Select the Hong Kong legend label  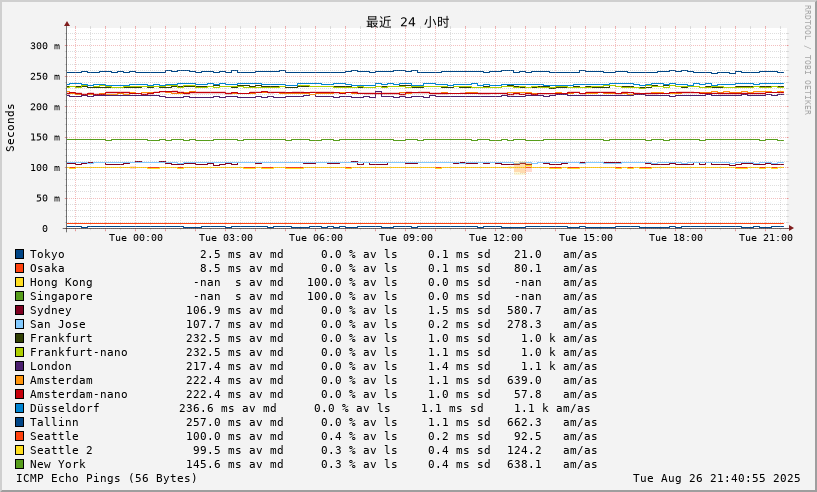(x=61, y=282)
